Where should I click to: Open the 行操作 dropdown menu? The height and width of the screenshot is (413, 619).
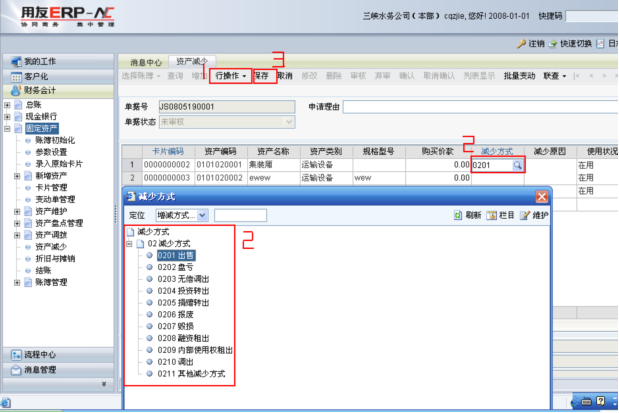click(x=231, y=76)
